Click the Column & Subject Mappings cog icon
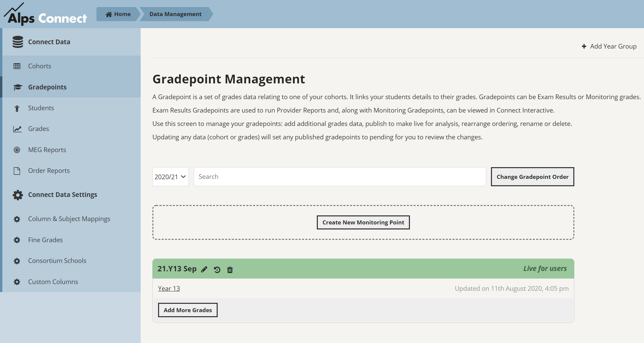Viewport: 644px width, 343px height. click(17, 219)
